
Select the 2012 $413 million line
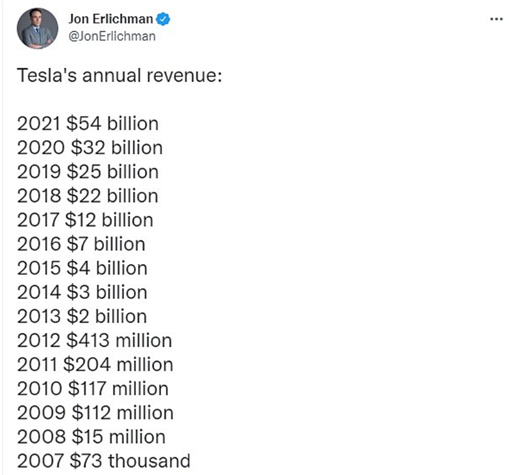point(95,341)
